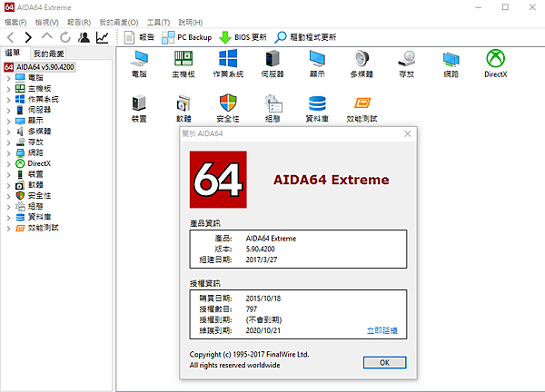Follow the 立即延續 renew link
This screenshot has height=392, width=545.
[382, 330]
